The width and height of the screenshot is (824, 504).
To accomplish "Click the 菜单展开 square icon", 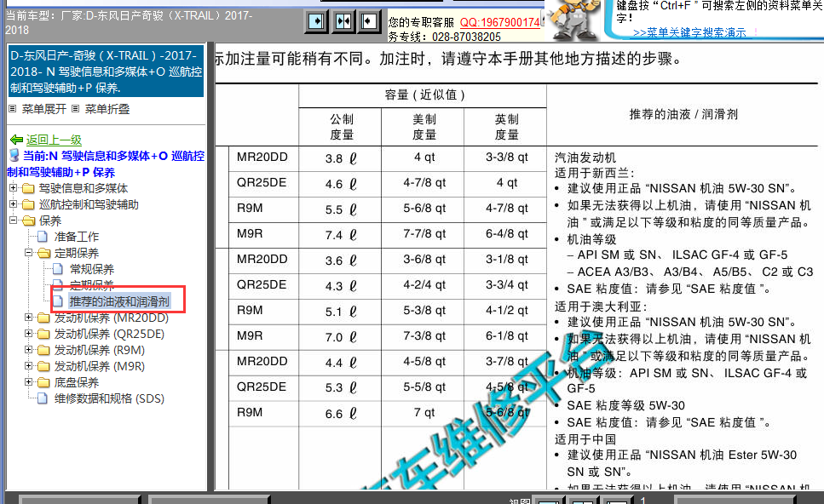I will point(12,109).
